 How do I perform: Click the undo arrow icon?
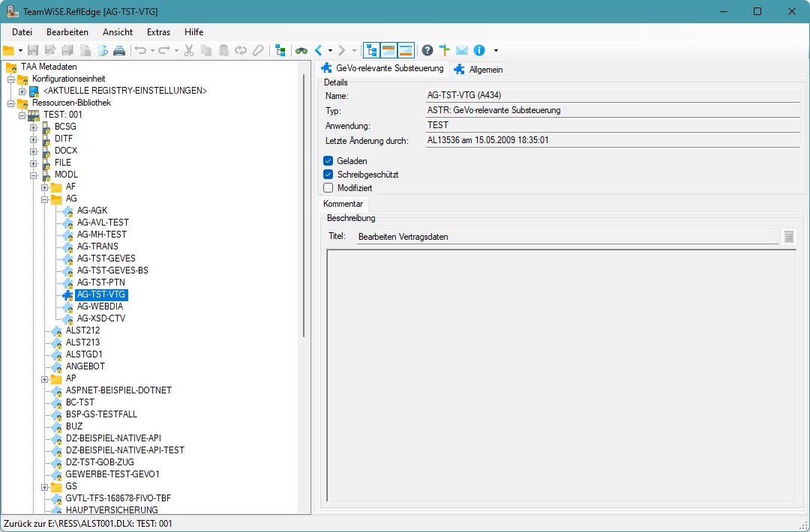pos(140,50)
